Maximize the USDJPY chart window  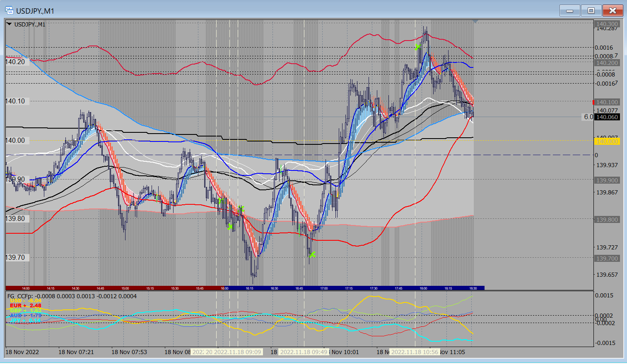pyautogui.click(x=591, y=10)
